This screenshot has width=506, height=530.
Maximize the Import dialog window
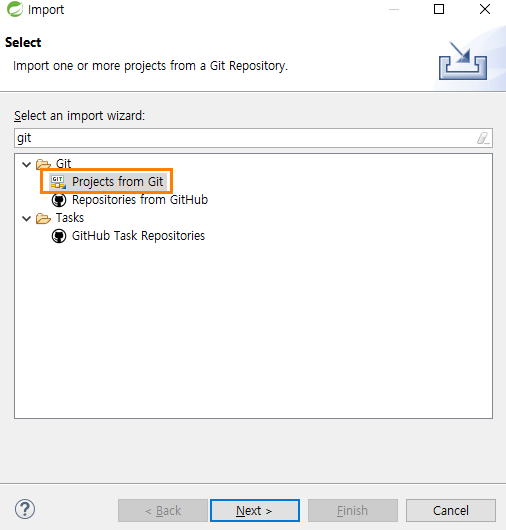click(439, 9)
